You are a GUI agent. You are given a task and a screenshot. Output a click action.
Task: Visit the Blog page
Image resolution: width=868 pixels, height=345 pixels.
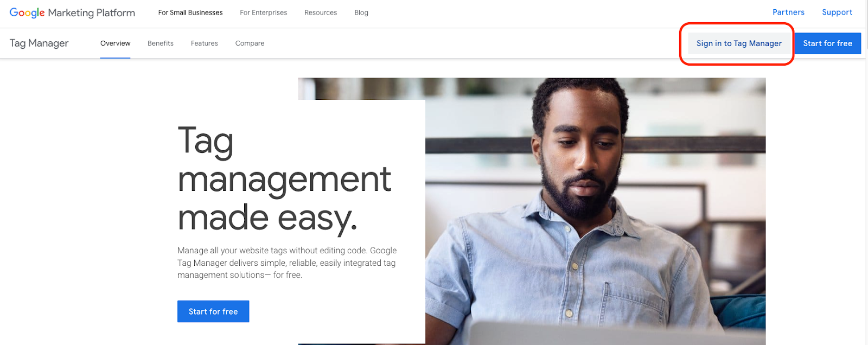[x=361, y=12]
